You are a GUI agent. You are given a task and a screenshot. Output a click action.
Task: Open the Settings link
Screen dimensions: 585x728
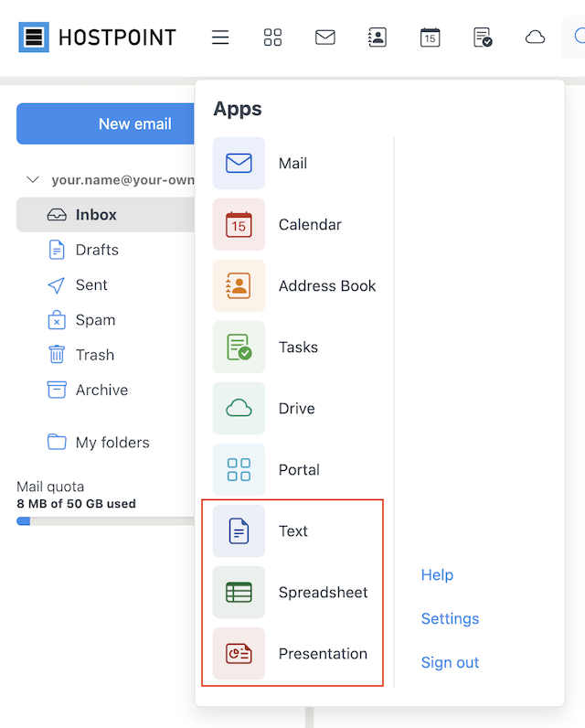pos(450,618)
